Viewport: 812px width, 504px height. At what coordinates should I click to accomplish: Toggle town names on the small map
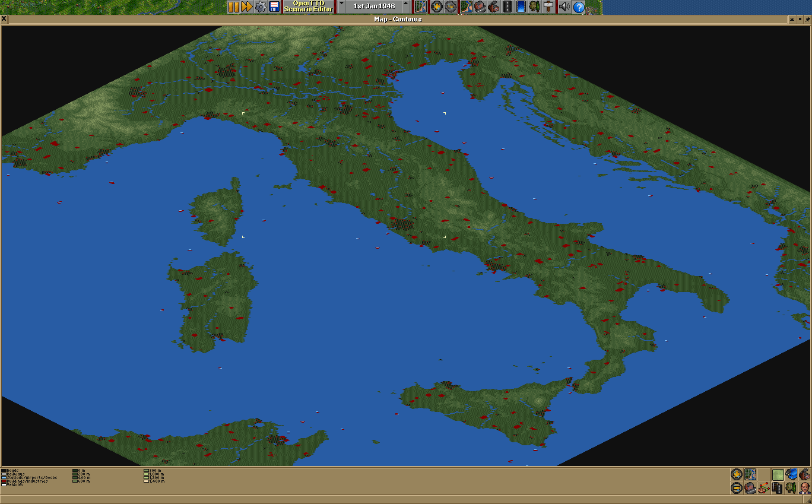750,488
